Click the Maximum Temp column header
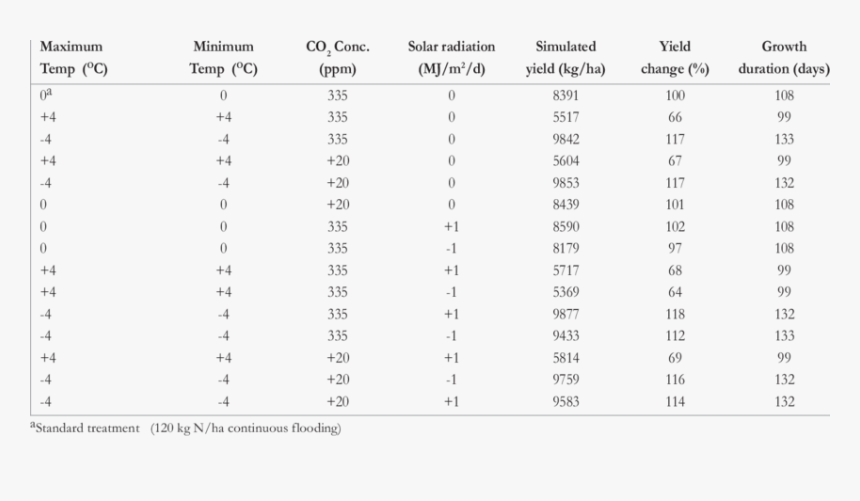This screenshot has height=501, width=860. point(72,58)
